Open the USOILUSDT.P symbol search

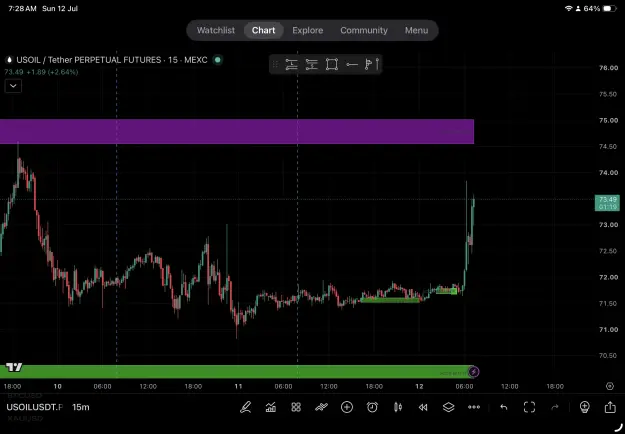[x=35, y=407]
